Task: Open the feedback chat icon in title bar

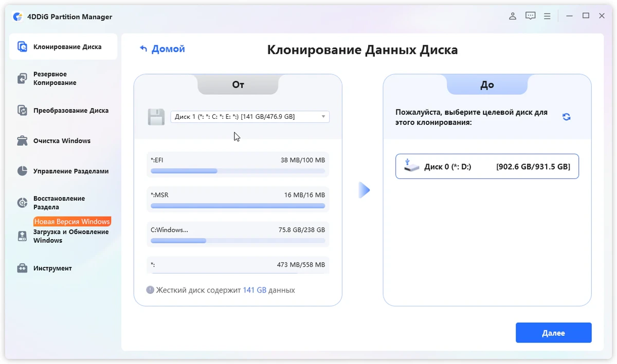Action: click(531, 16)
